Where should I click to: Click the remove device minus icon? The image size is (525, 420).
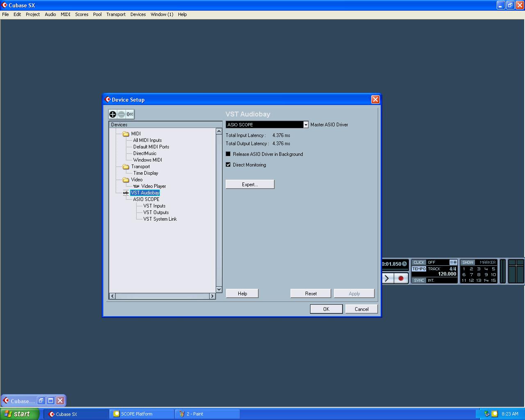coord(121,114)
